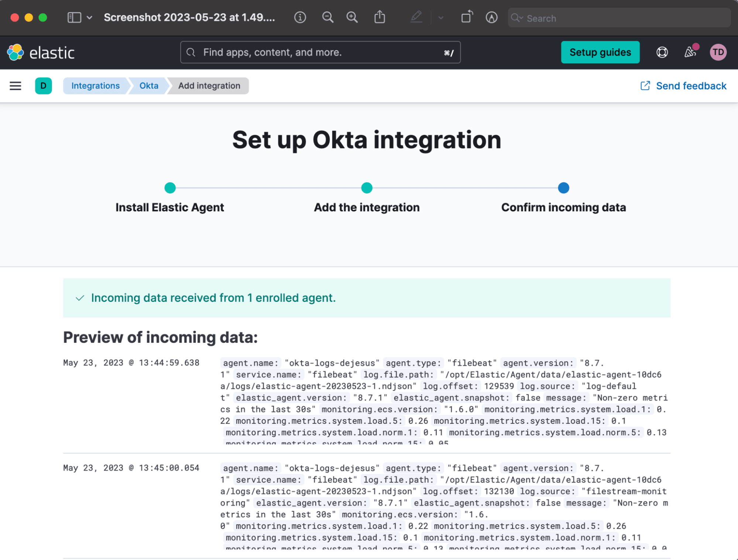Open the D space selector badge
This screenshot has height=560, width=738.
point(44,86)
